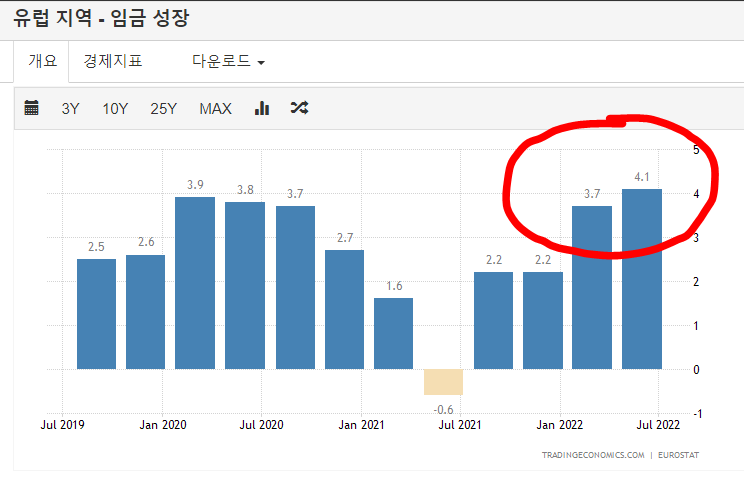Click the negative bar labeled -0.6
The width and height of the screenshot is (744, 500).
click(444, 382)
